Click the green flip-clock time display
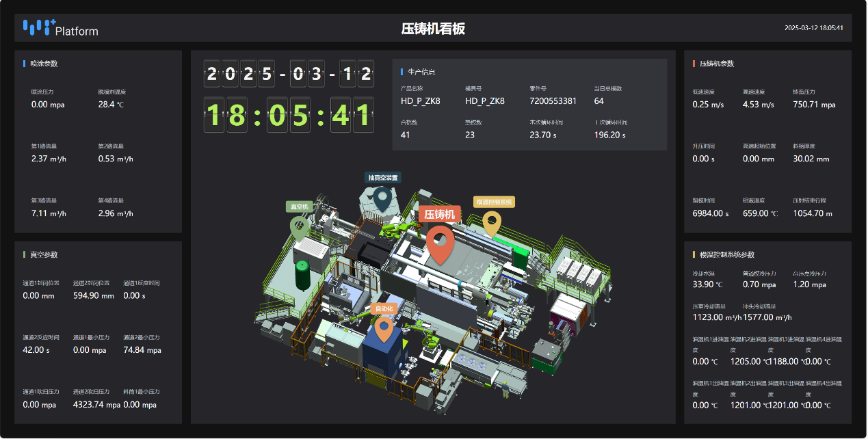 coord(289,115)
